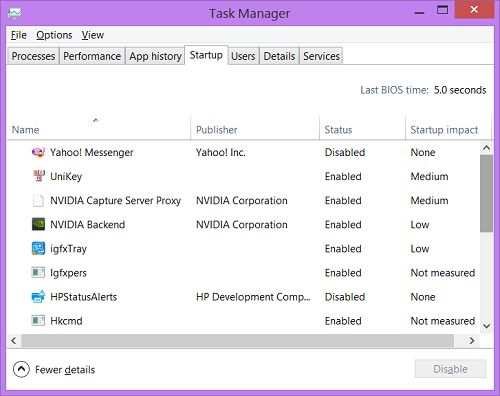Sort by the Startup impact column

pyautogui.click(x=444, y=130)
